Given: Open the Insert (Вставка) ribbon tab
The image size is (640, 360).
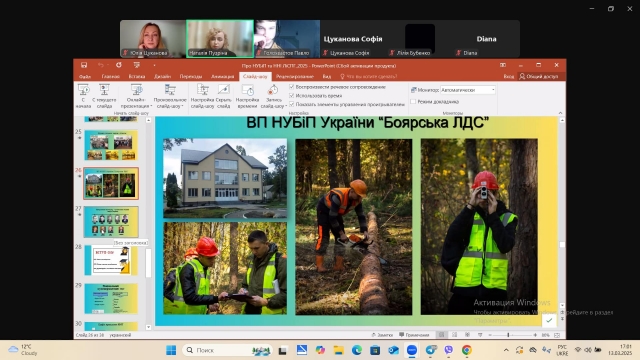Looking at the screenshot, I should [137, 76].
